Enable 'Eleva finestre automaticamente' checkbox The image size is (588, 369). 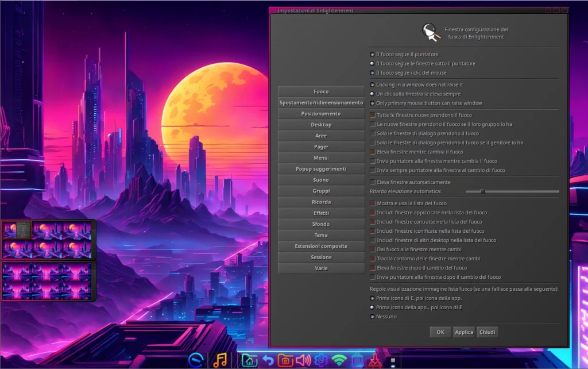373,182
